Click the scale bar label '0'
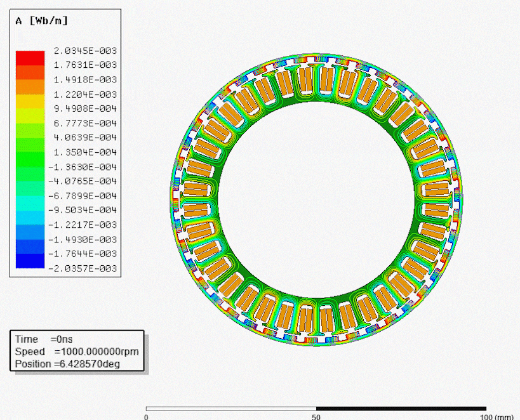This screenshot has width=520, height=420. [146, 417]
